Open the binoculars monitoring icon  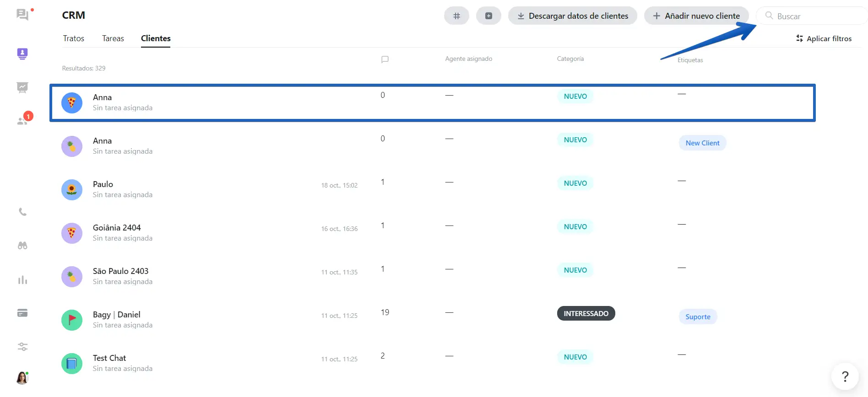point(22,246)
